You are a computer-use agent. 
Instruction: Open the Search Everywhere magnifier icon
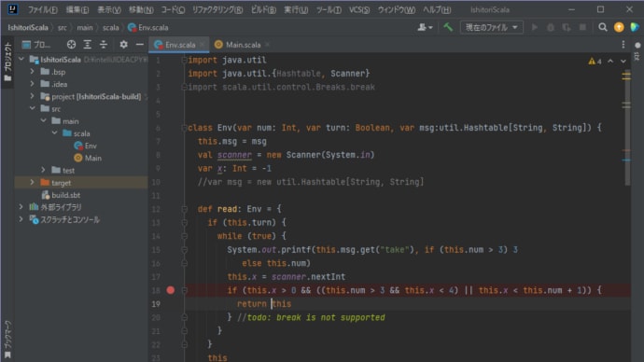(603, 27)
